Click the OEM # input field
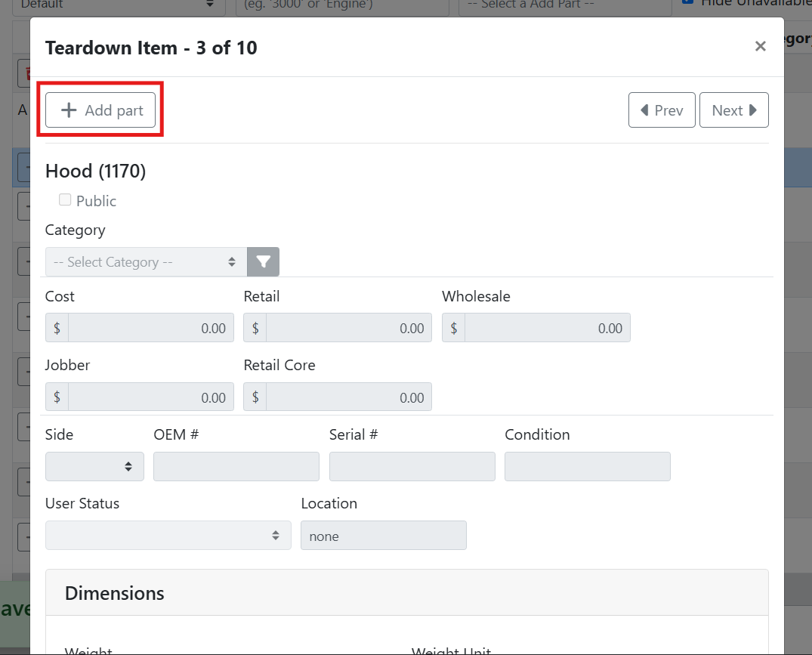The image size is (812, 655). tap(236, 467)
